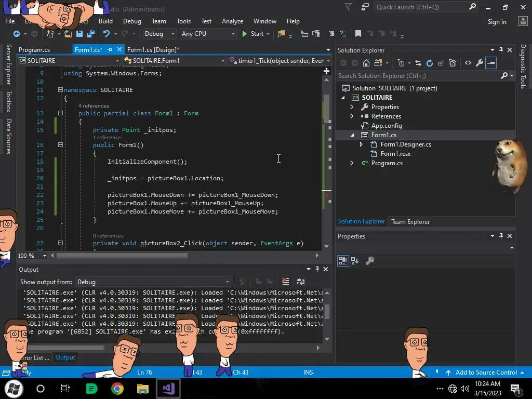This screenshot has height=399, width=532.
Task: Click Collapse All in Solution Explorer
Action: (x=441, y=63)
